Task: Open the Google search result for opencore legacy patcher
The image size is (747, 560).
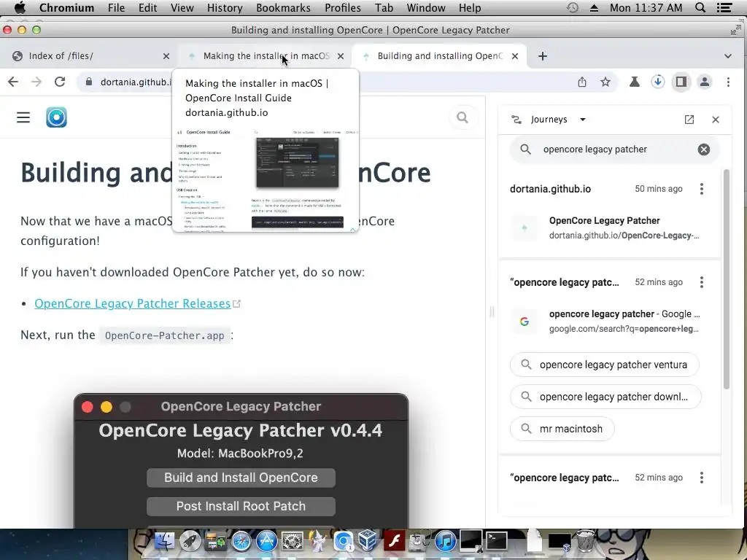Action: click(x=609, y=321)
